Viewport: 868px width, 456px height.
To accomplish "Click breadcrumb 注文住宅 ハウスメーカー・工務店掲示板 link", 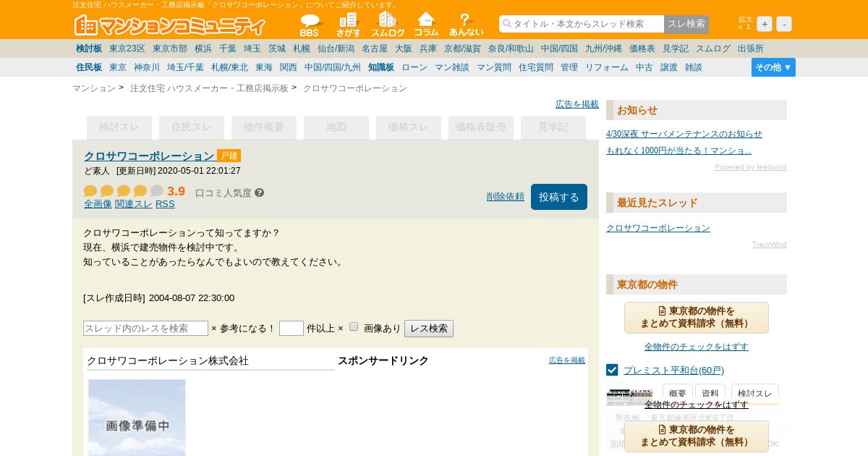I will [x=209, y=88].
